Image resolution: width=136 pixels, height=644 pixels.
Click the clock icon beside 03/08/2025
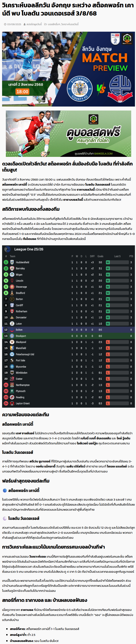5,24
